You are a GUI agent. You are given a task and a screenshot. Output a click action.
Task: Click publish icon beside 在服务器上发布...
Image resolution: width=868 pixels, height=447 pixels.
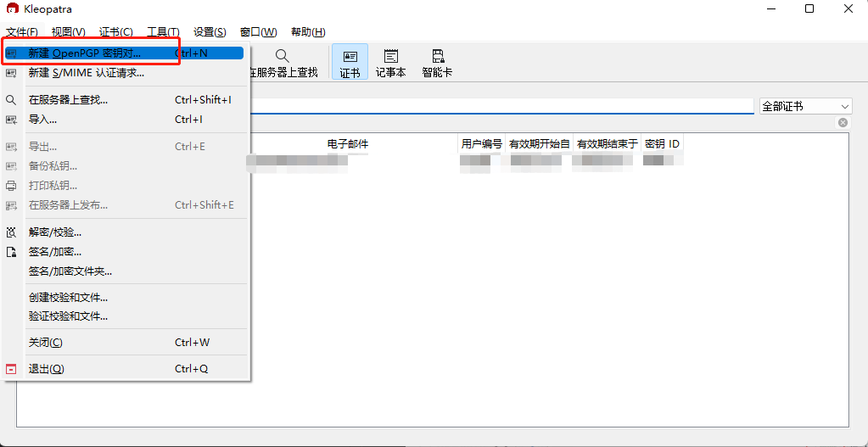click(x=11, y=205)
